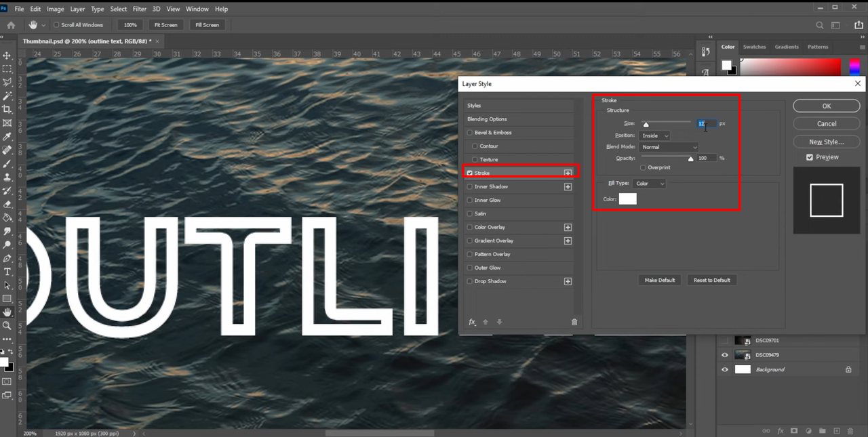This screenshot has height=437, width=868.
Task: Select the Zoom tool in toolbar
Action: [7, 326]
